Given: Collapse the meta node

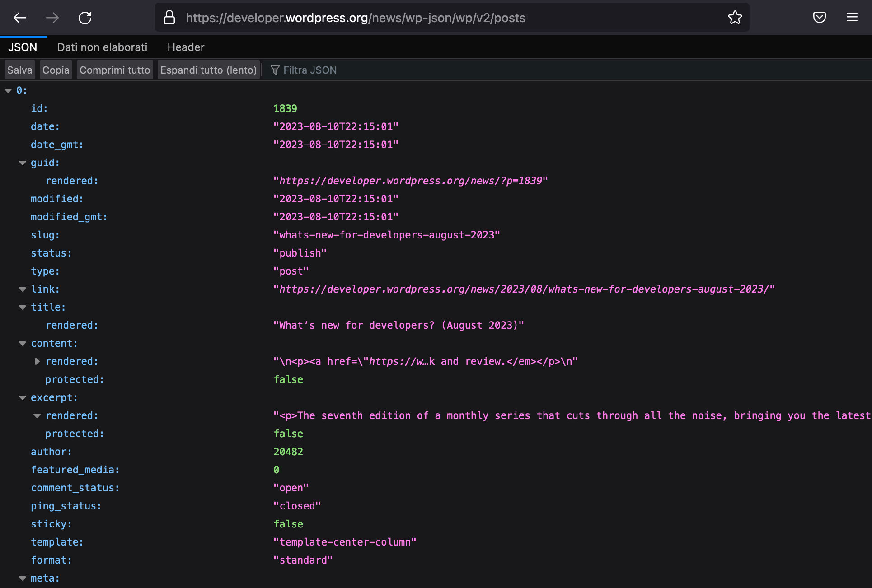Looking at the screenshot, I should click(x=23, y=578).
